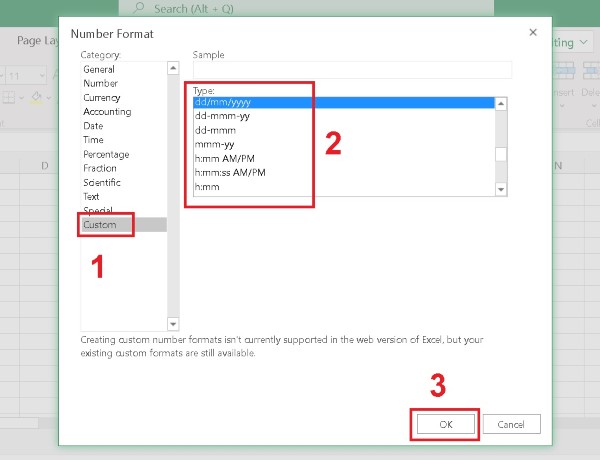The width and height of the screenshot is (600, 460).
Task: Select the Scientific category
Action: point(102,183)
